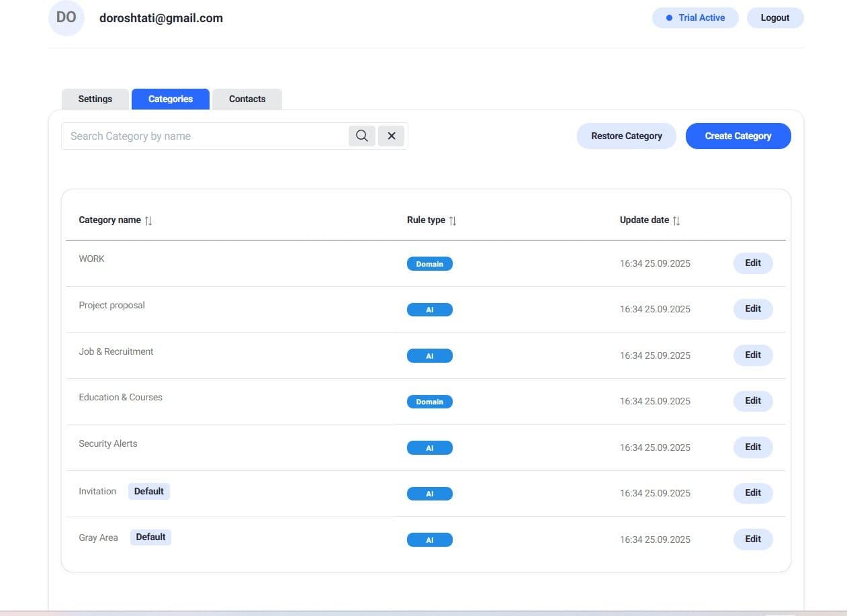The image size is (847, 616).
Task: Click the AI badge for Security Alerts
Action: [x=429, y=448]
